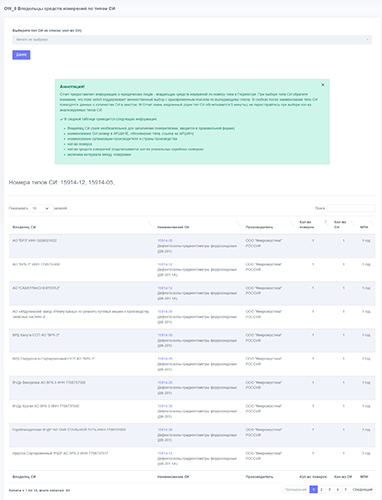Open type link in the ВРД Калуга row
Screen dimensions: 382x500
(165, 335)
